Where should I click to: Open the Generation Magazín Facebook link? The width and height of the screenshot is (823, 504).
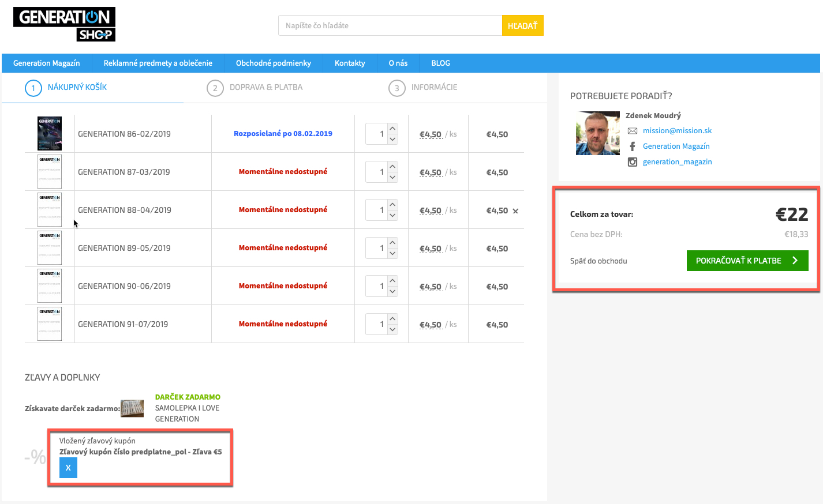[x=676, y=146]
